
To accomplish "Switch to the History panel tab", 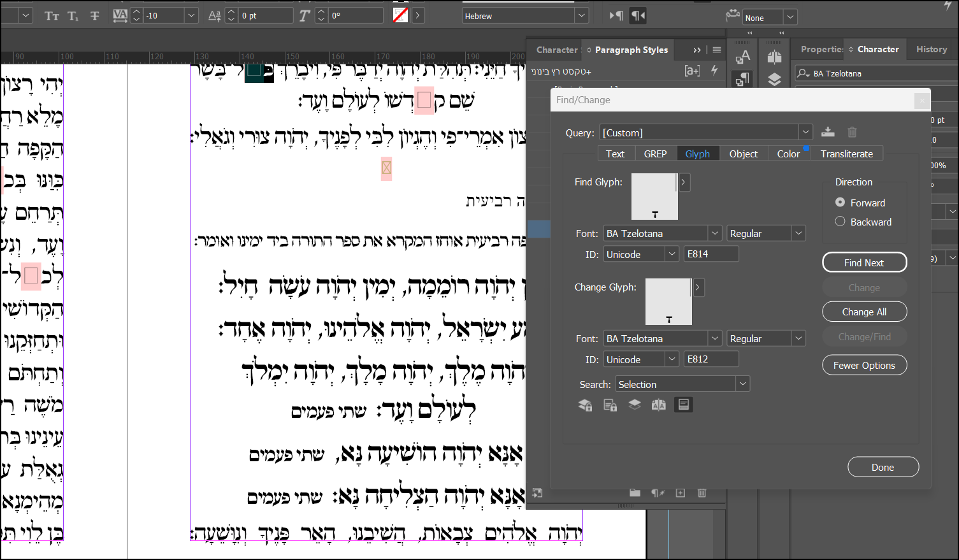I will click(931, 49).
